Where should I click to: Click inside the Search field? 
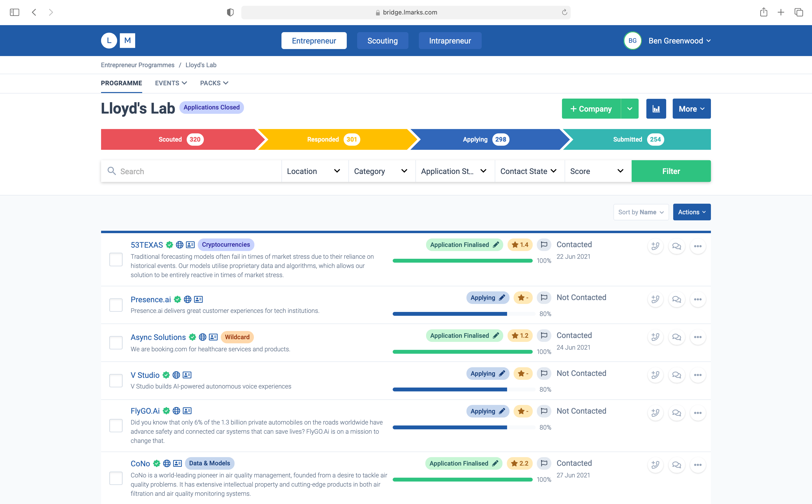(x=190, y=171)
